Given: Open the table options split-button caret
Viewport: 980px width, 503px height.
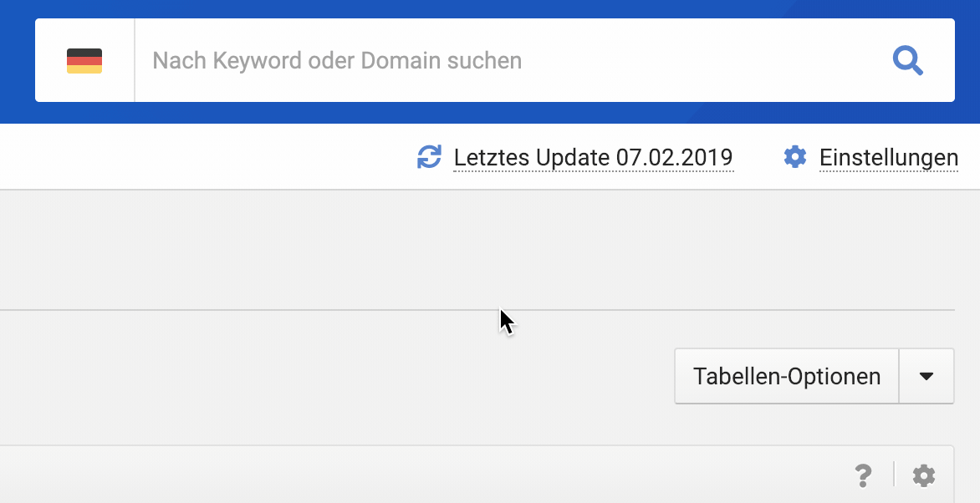Looking at the screenshot, I should pyautogui.click(x=926, y=377).
